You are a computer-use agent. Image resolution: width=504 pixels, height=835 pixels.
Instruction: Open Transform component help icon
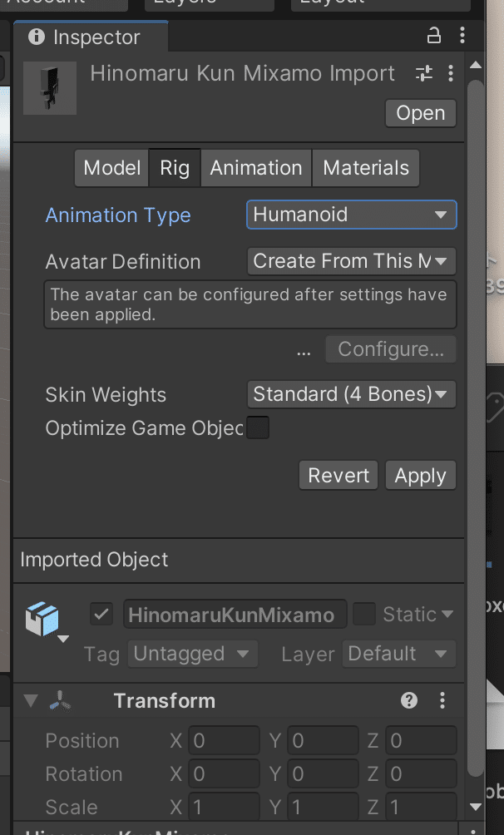point(409,701)
